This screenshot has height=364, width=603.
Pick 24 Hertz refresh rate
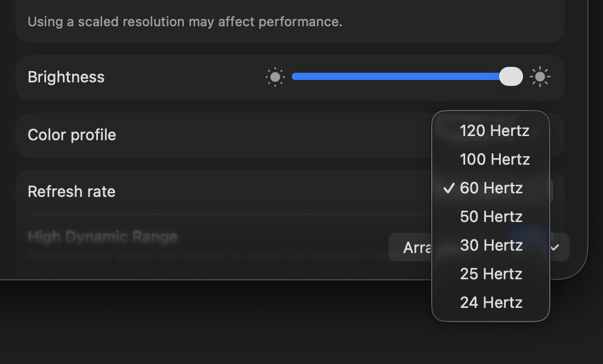491,303
